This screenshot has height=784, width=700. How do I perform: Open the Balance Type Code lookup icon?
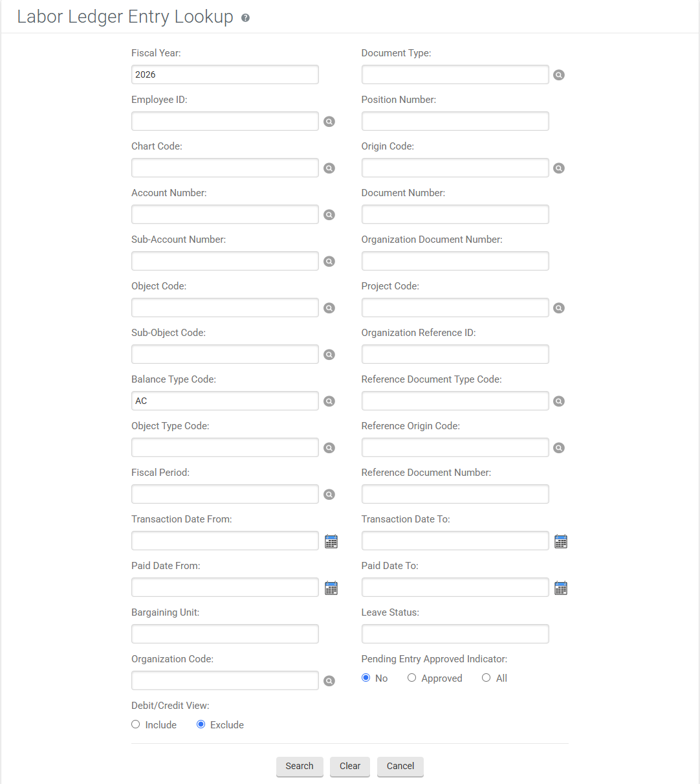point(329,401)
